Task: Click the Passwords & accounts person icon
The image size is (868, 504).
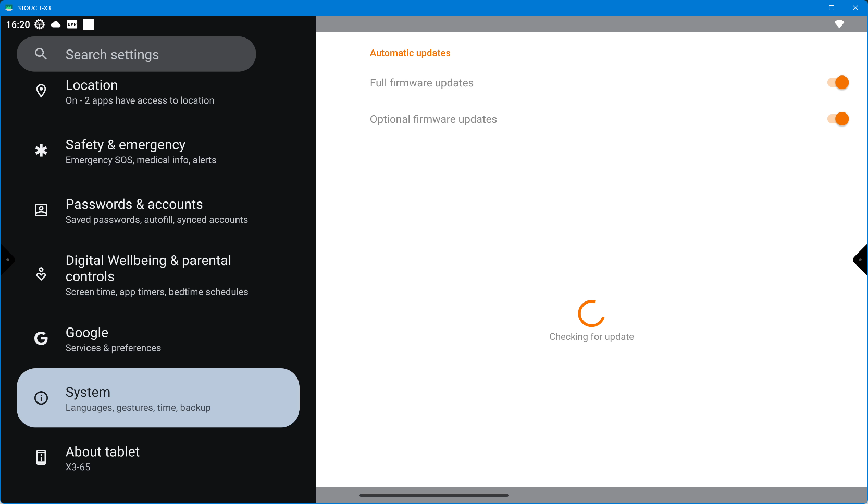Action: [x=41, y=210]
